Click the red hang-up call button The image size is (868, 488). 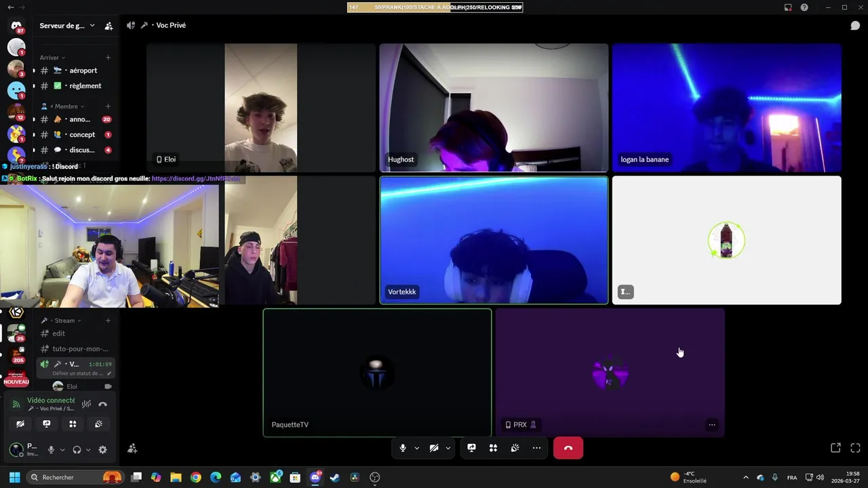[568, 448]
